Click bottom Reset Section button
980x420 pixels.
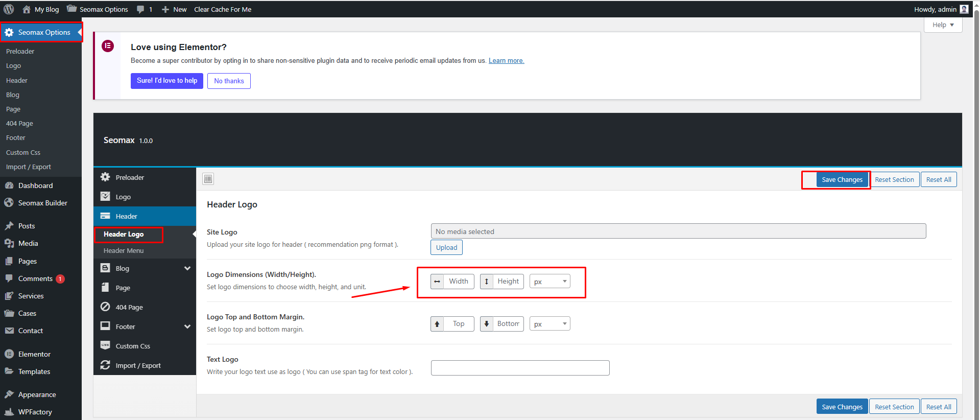click(x=894, y=407)
